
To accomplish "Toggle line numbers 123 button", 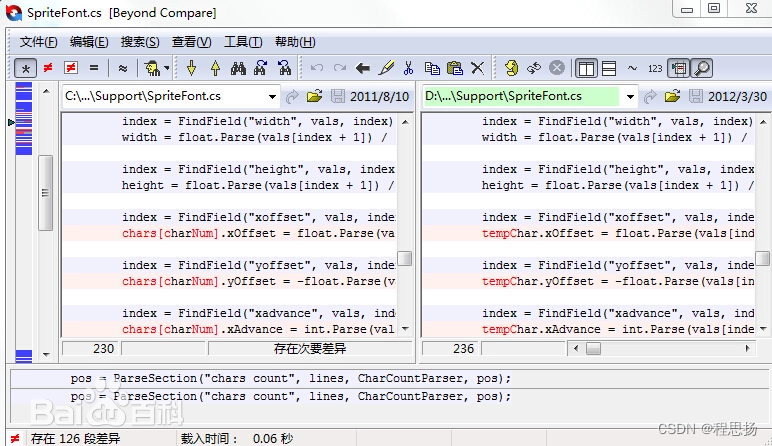I will (655, 68).
